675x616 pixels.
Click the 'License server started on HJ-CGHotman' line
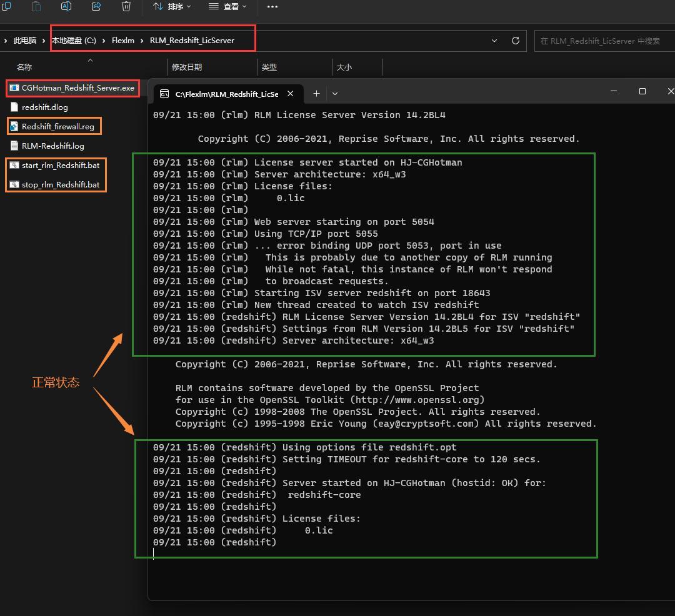point(307,162)
